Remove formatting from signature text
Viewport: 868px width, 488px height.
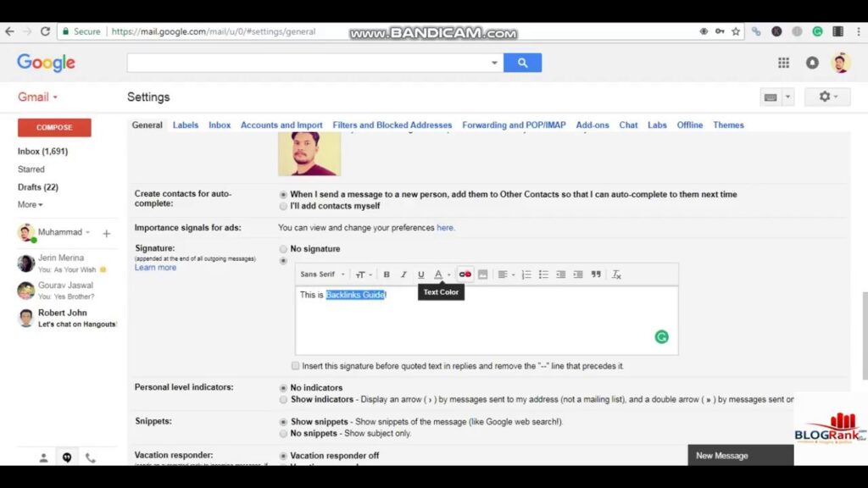616,274
